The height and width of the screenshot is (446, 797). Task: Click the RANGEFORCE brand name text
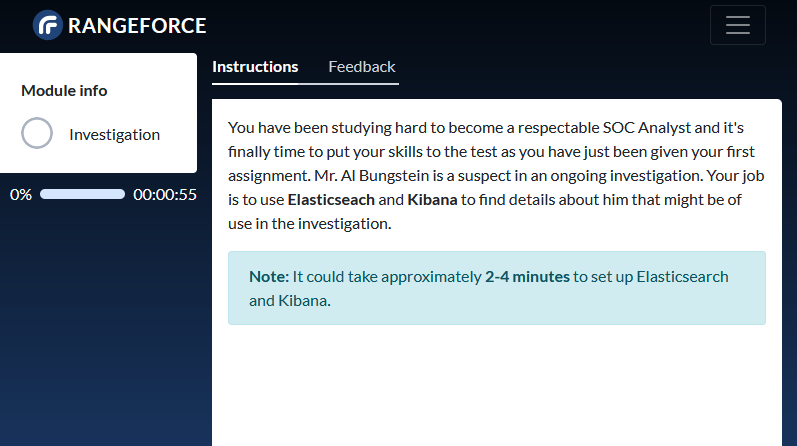[x=137, y=25]
